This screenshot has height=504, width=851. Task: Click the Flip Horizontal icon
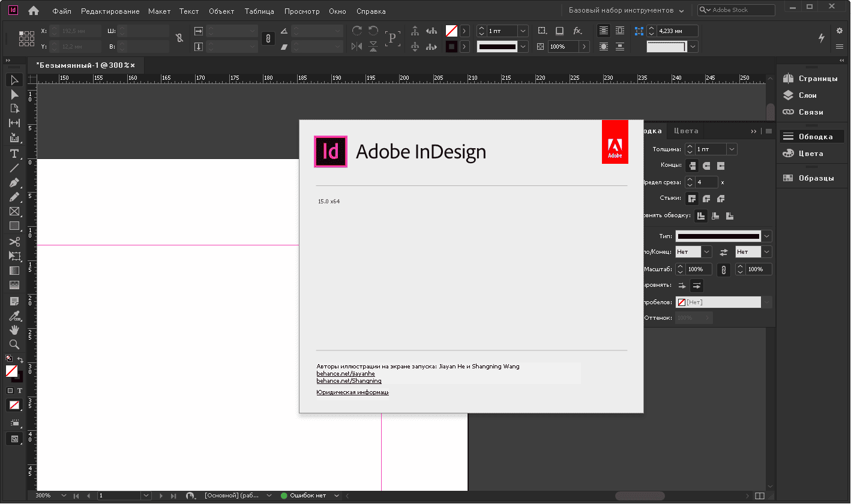pyautogui.click(x=357, y=46)
